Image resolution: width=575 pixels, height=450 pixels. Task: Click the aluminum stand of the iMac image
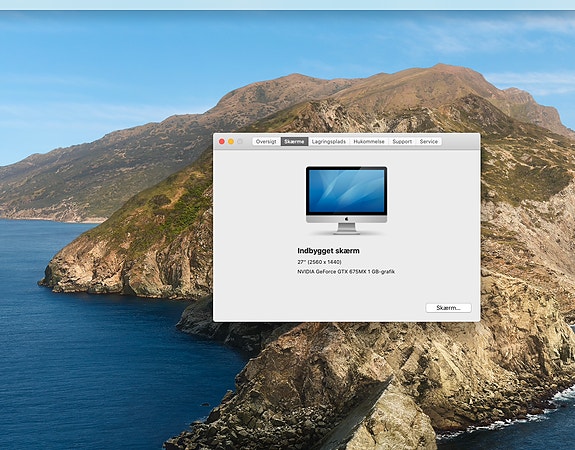[347, 228]
